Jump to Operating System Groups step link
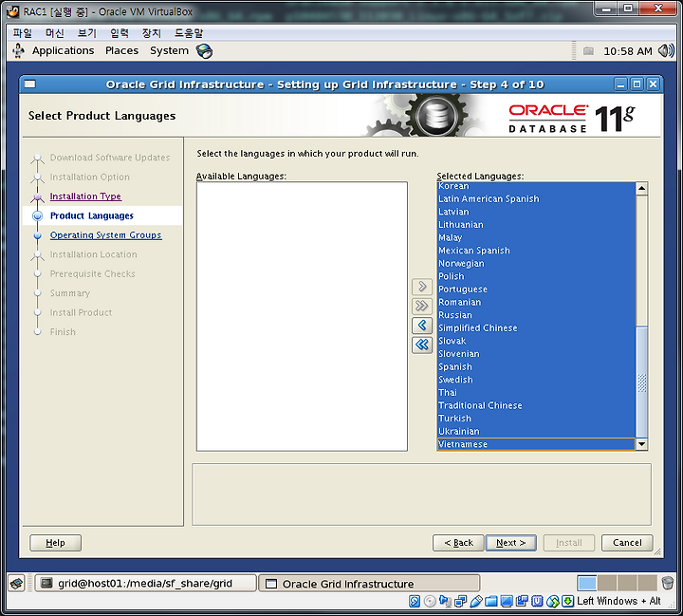Viewport: 683px width, 616px height. 106,235
